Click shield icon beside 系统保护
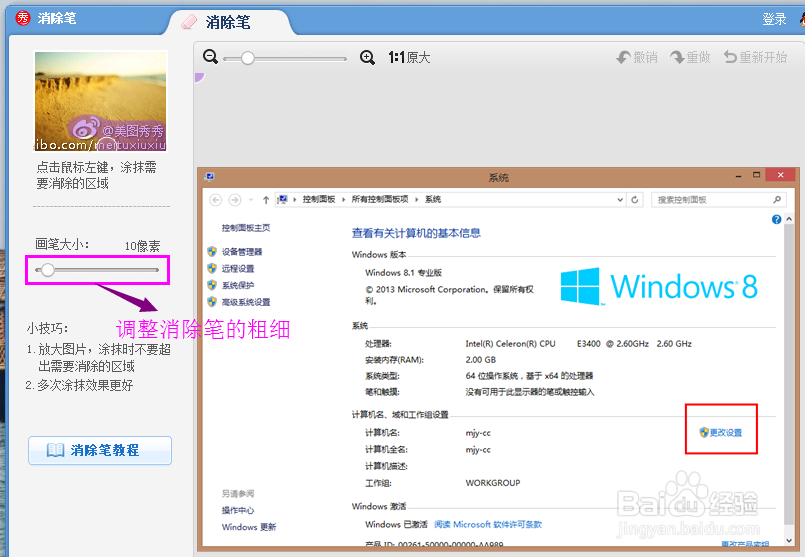Screen dimensions: 805x557 pos(212,284)
